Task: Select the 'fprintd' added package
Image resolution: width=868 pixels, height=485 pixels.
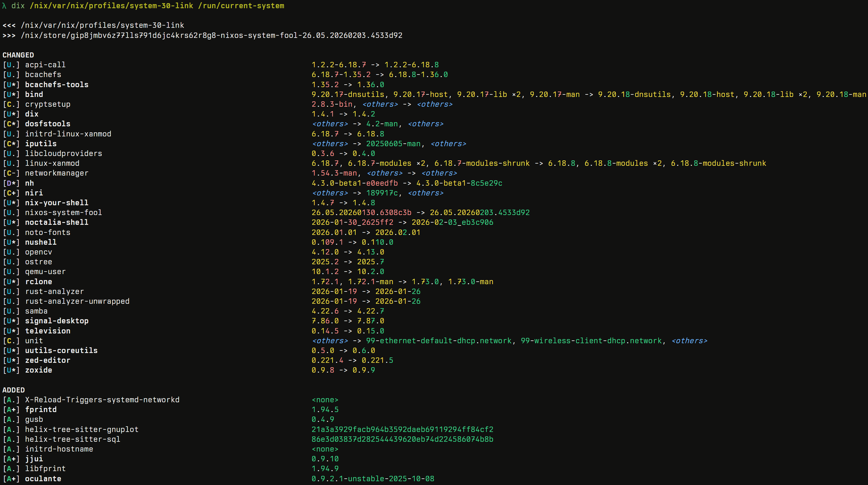Action: coord(41,410)
